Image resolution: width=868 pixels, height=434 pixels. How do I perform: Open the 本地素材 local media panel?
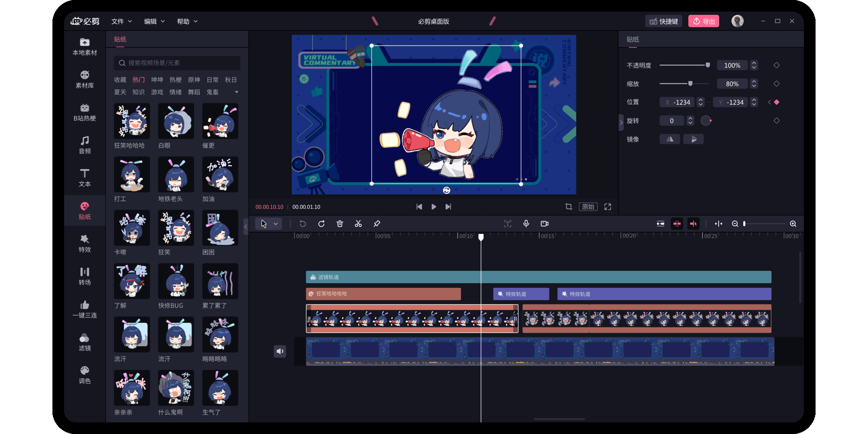pos(84,47)
